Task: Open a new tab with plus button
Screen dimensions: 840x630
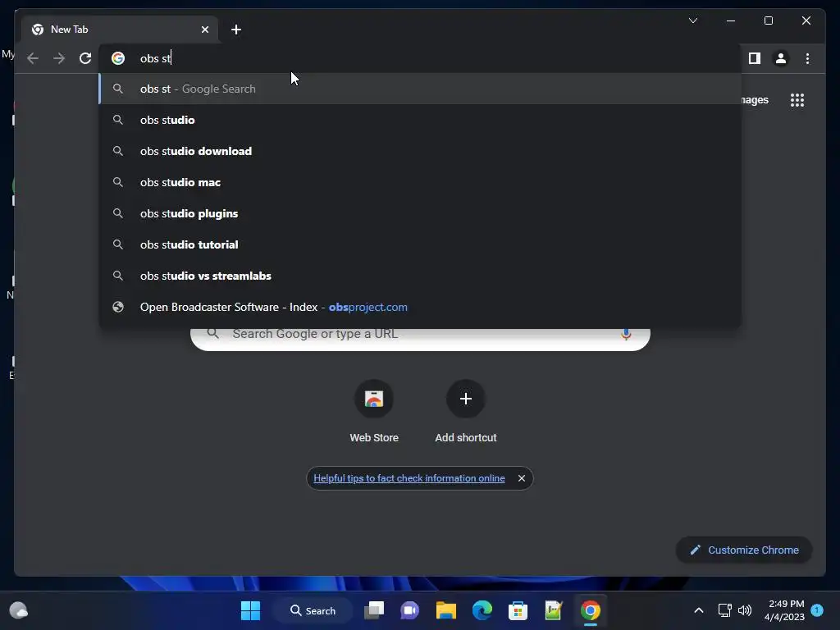Action: [x=236, y=30]
